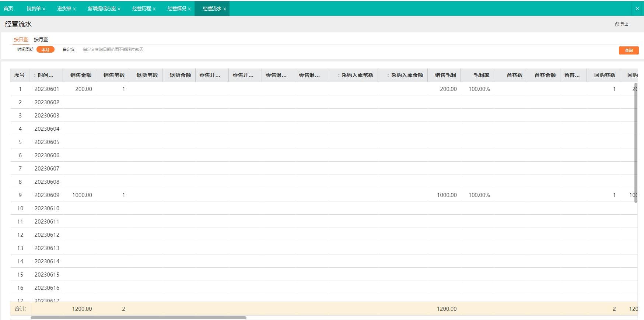Select the 20230601 date cell

click(x=47, y=89)
